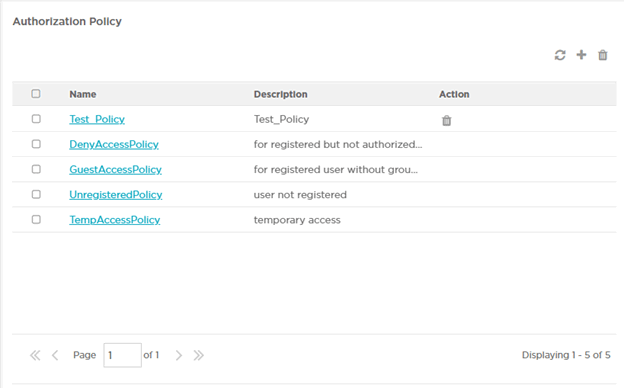Jump to the last page
The image size is (624, 388).
(199, 355)
